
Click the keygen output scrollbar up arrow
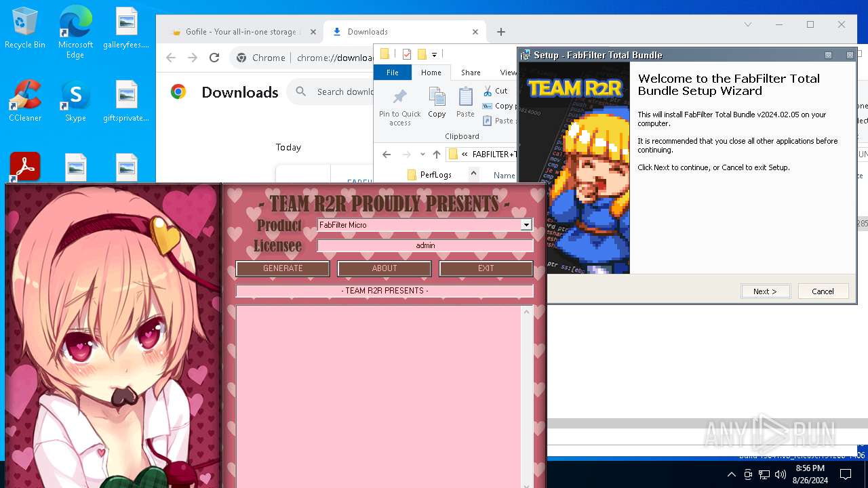point(526,312)
